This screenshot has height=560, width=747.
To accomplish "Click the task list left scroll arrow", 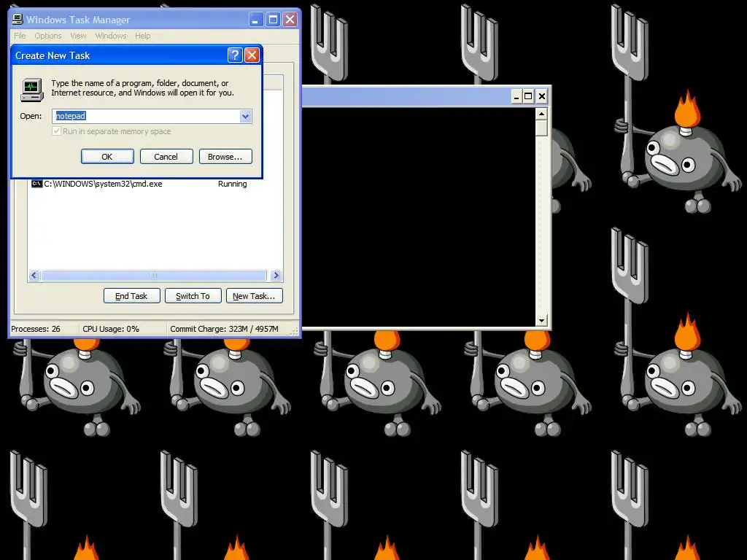I will click(x=34, y=275).
